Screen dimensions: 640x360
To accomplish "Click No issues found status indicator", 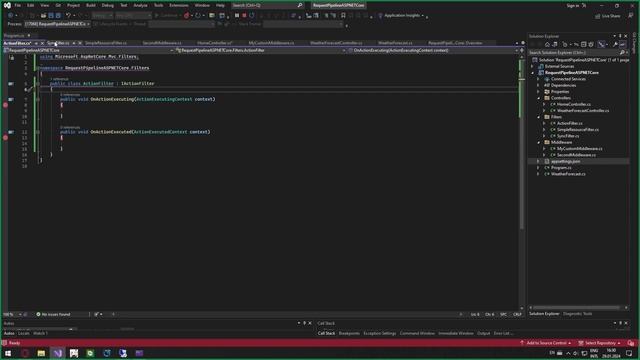I will (53, 314).
